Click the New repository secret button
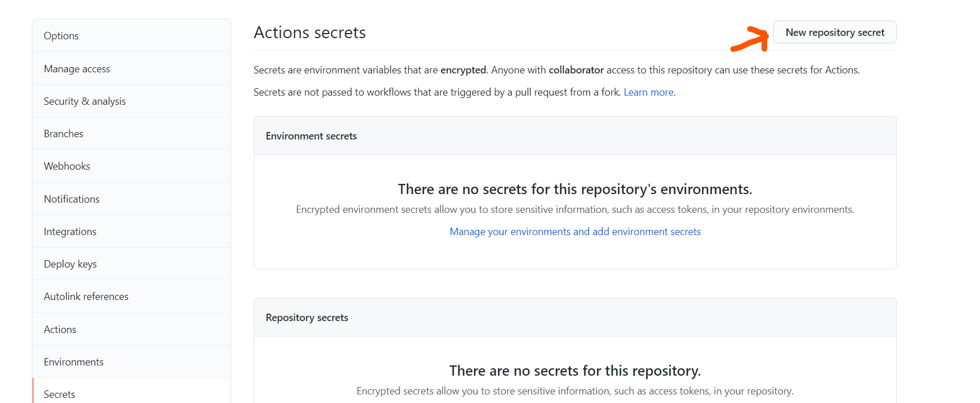Image resolution: width=980 pixels, height=403 pixels. (834, 32)
